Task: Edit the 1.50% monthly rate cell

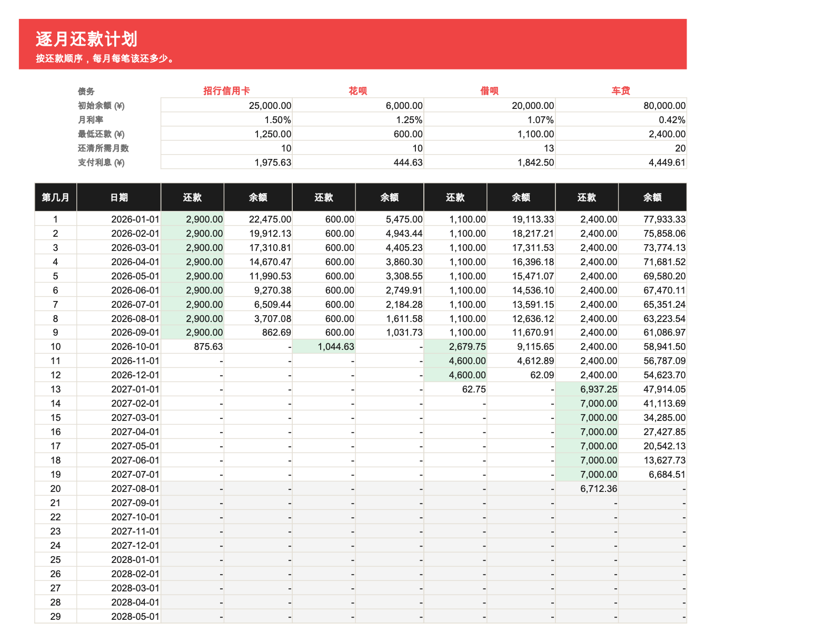Action: pyautogui.click(x=226, y=119)
